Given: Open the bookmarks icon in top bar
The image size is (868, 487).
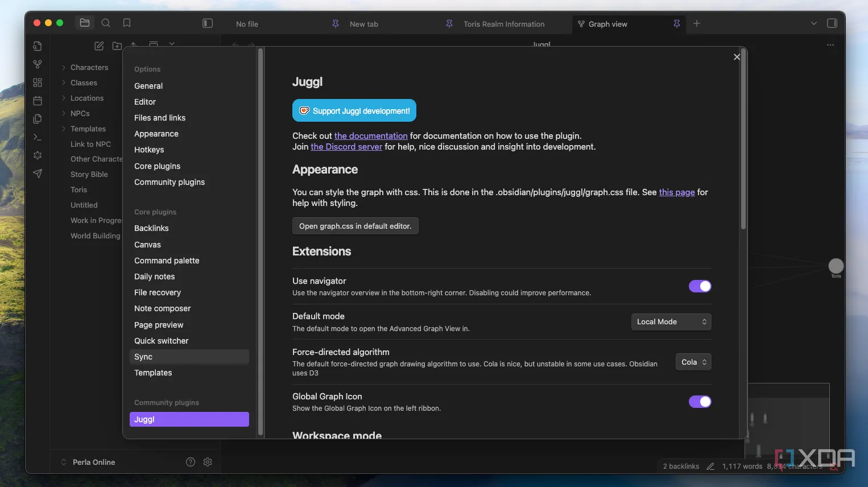Looking at the screenshot, I should coord(127,23).
